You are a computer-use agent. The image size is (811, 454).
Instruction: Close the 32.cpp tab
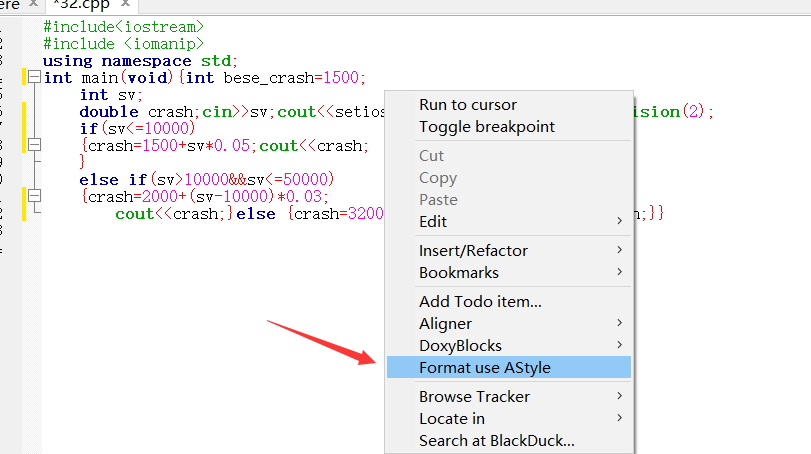pos(125,4)
